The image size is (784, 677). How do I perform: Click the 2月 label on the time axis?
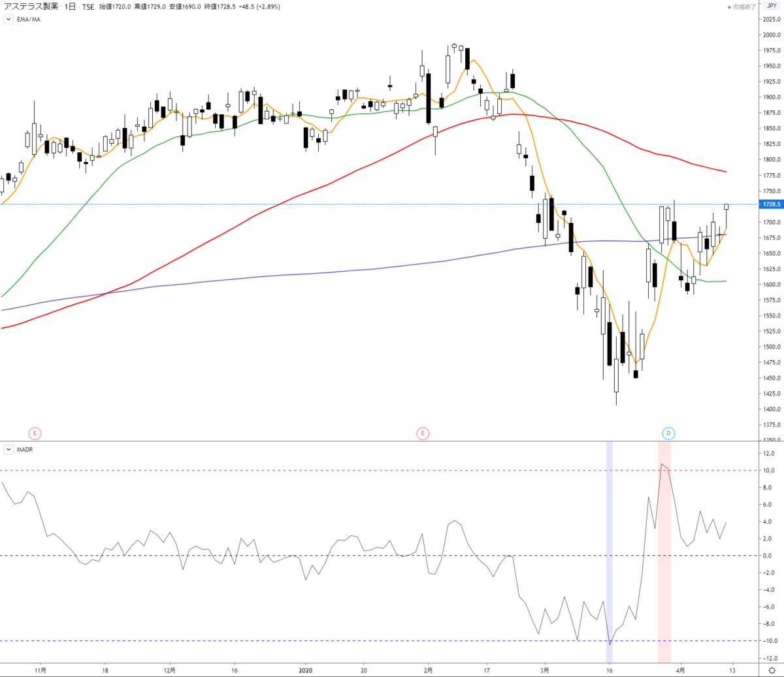[429, 670]
